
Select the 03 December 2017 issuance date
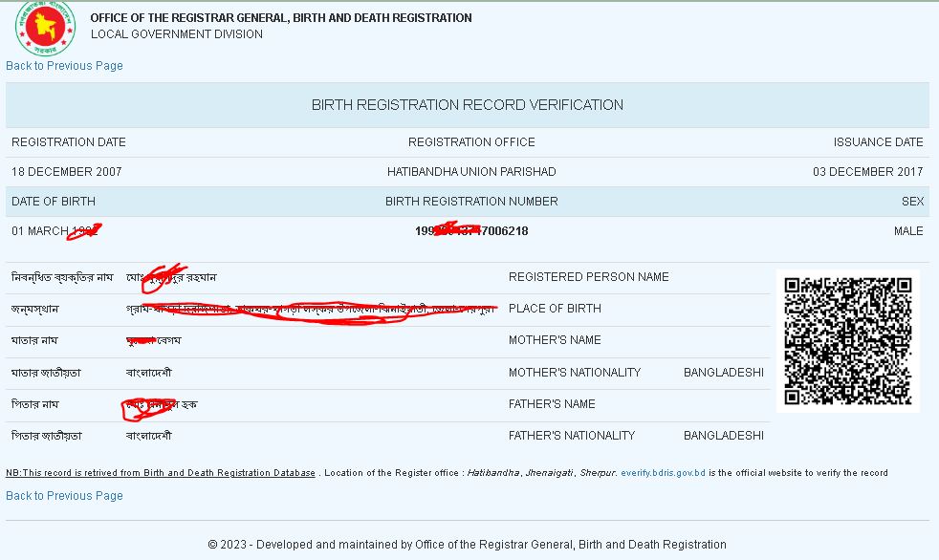tap(867, 172)
